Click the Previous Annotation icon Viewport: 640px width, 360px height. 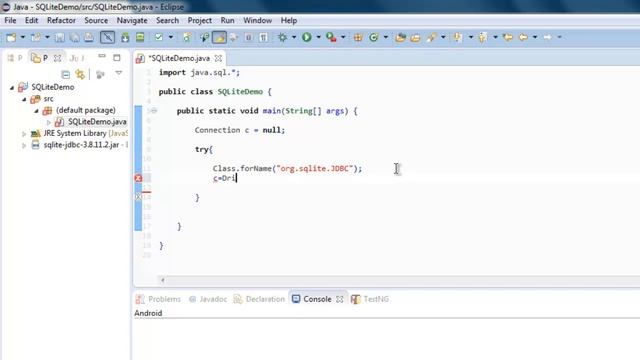tap(483, 38)
